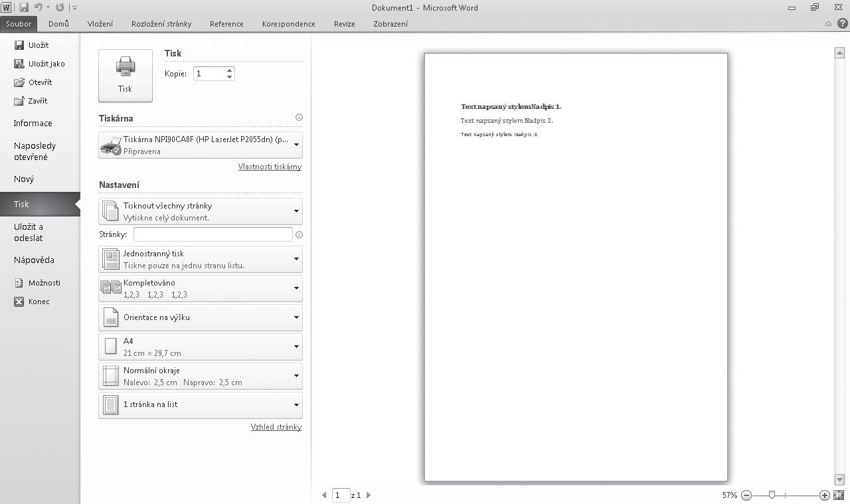Open the Zobrazení tab
The image size is (850, 504).
[390, 24]
